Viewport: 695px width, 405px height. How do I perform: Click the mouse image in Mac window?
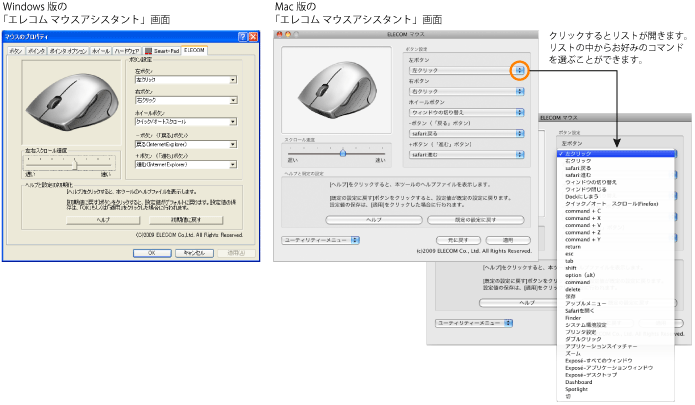pos(337,90)
